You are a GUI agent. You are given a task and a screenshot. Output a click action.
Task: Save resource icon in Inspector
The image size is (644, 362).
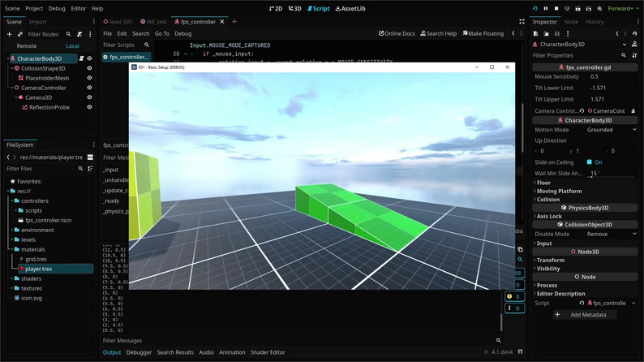(x=557, y=34)
